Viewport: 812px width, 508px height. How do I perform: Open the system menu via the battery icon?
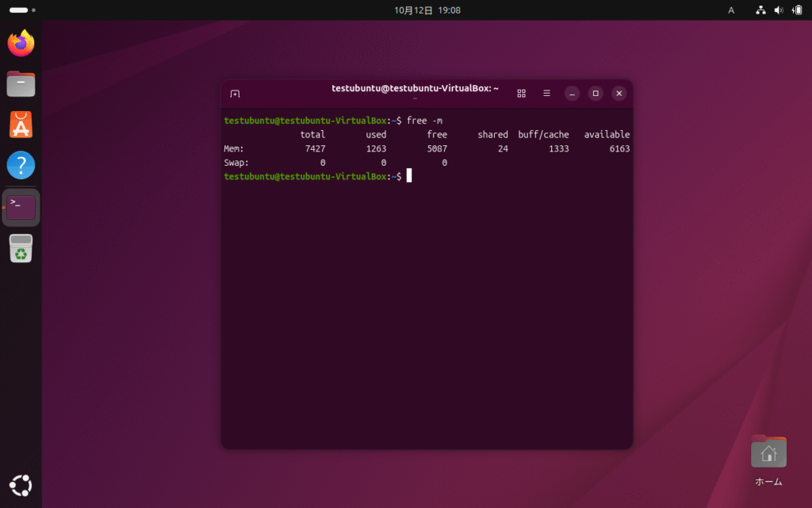pyautogui.click(x=796, y=10)
